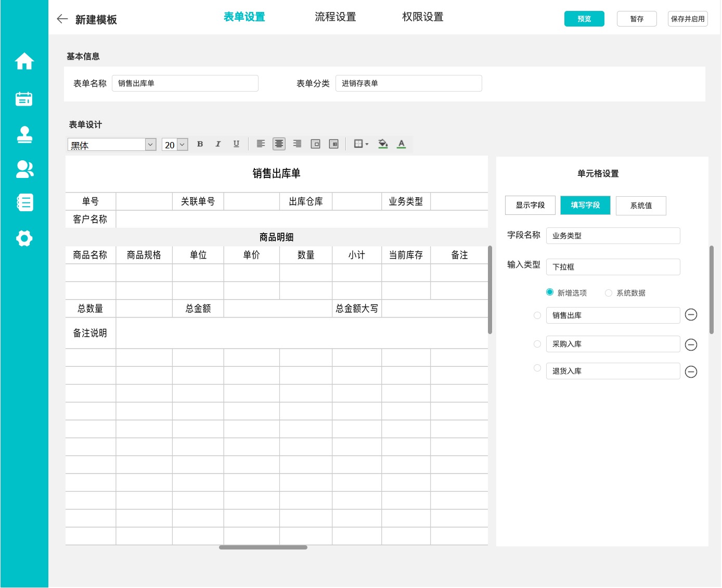
Task: Select the 填写字段 tab
Action: pos(585,205)
